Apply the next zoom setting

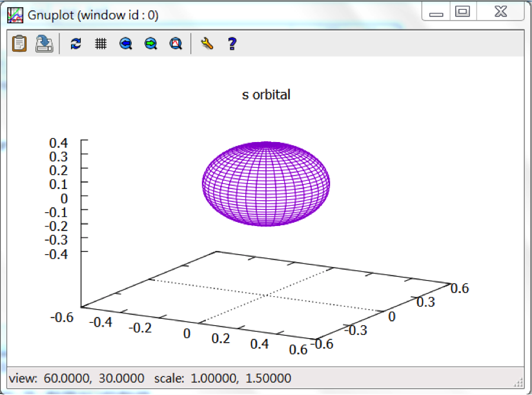(150, 43)
